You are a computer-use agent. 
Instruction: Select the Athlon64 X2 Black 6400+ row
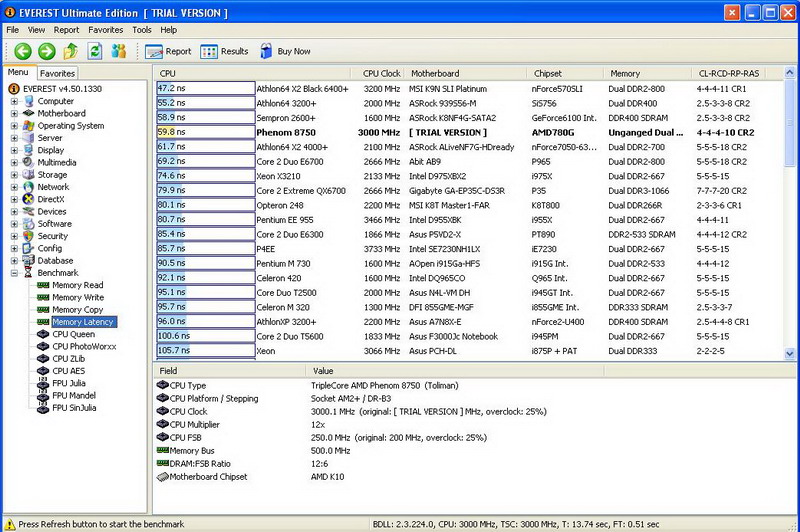pos(468,89)
